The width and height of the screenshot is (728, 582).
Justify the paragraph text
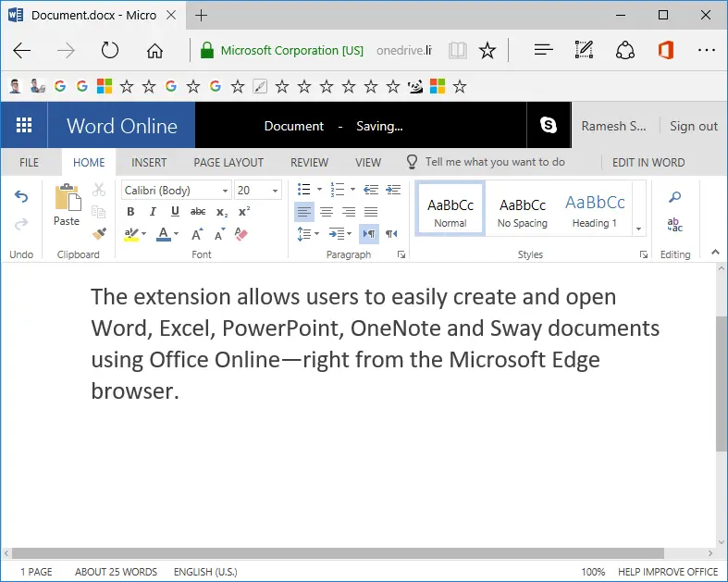371,212
